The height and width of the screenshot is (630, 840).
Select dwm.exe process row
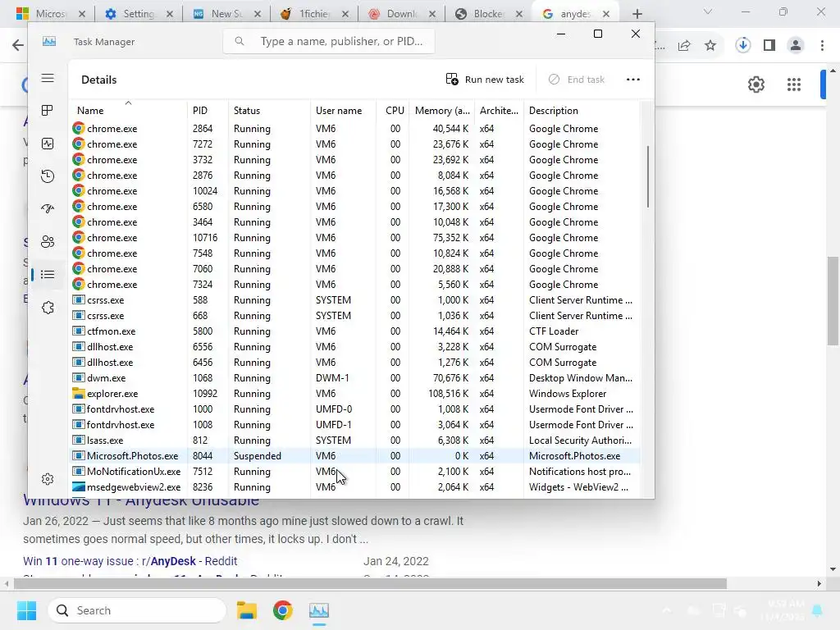coord(354,378)
